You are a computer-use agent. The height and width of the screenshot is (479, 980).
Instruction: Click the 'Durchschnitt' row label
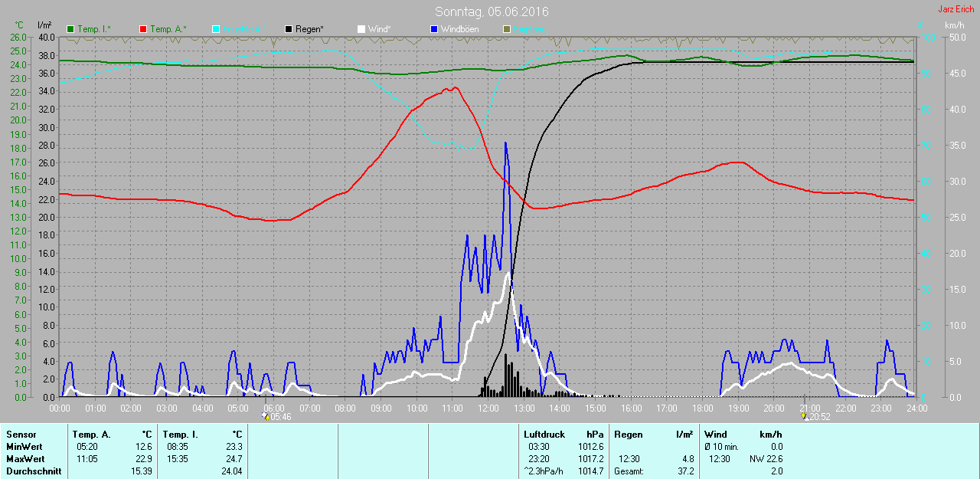point(34,471)
